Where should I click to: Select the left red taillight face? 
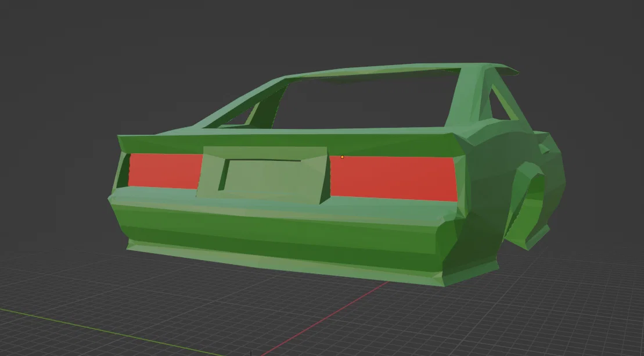pyautogui.click(x=166, y=171)
